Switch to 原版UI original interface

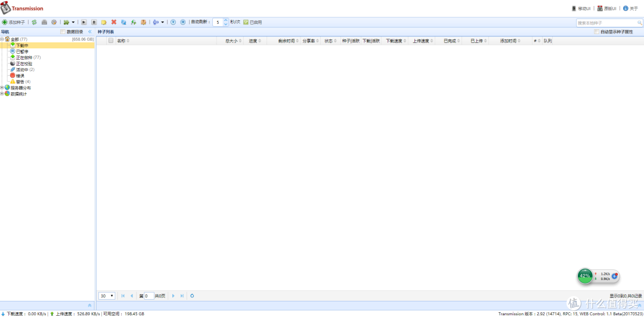[x=606, y=8]
